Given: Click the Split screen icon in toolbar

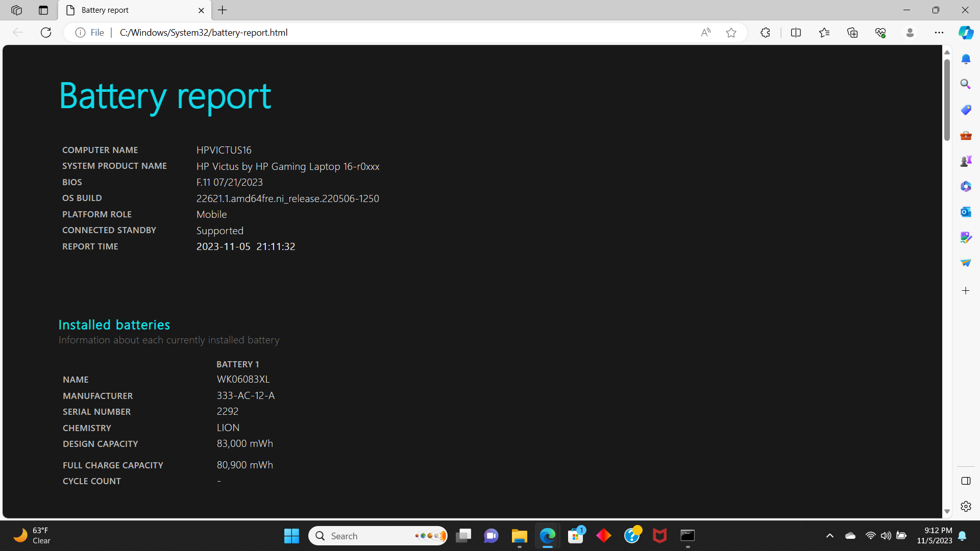Looking at the screenshot, I should [x=796, y=32].
